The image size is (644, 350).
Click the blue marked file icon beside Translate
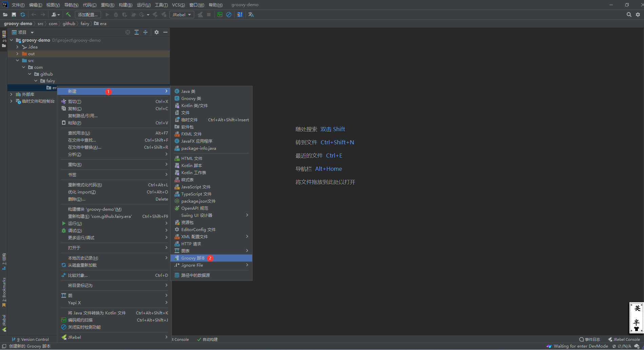tap(240, 15)
